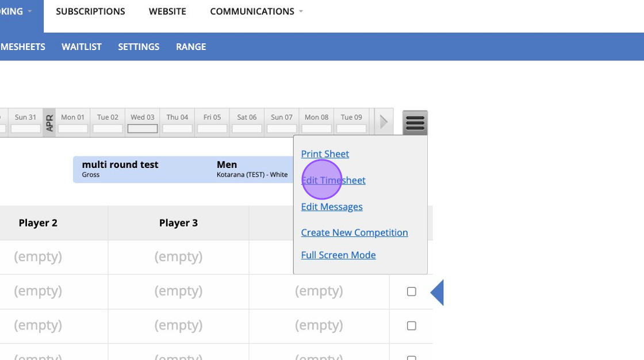The width and height of the screenshot is (644, 360).
Task: Select date Fri 05
Action: point(212,122)
